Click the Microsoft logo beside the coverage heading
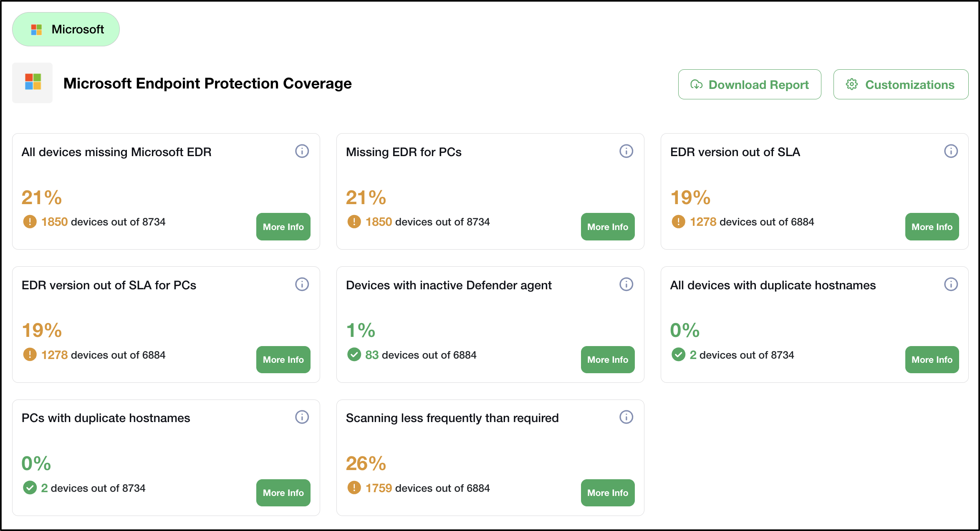The width and height of the screenshot is (980, 531). (33, 82)
